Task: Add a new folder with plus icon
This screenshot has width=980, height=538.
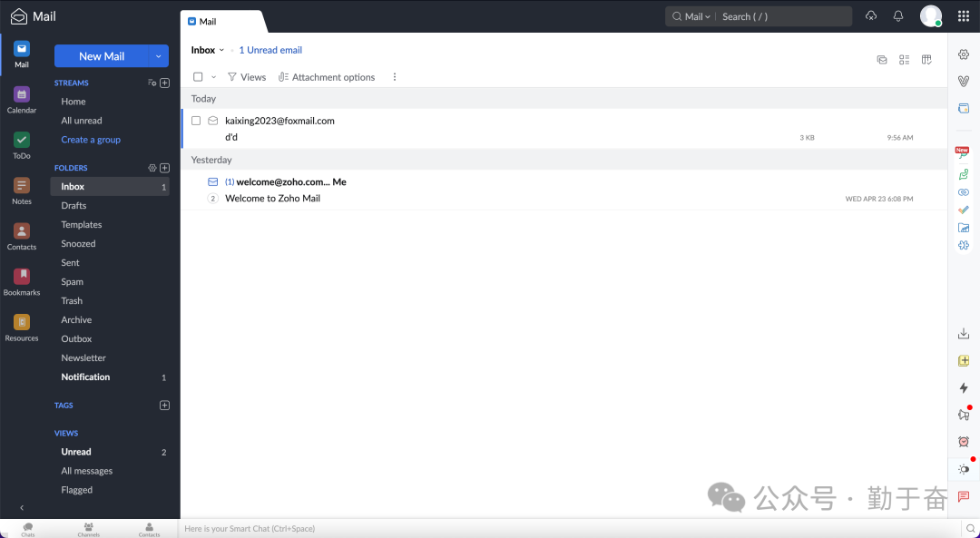Action: click(164, 168)
